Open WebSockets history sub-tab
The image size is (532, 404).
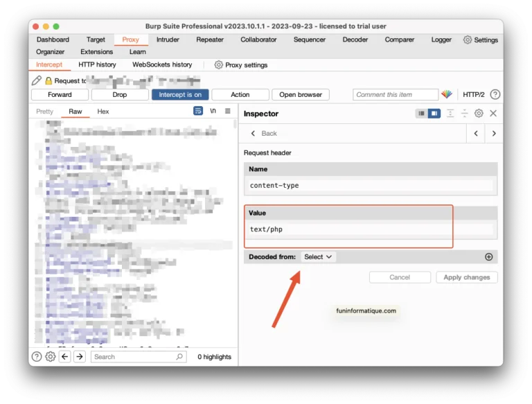pyautogui.click(x=162, y=64)
